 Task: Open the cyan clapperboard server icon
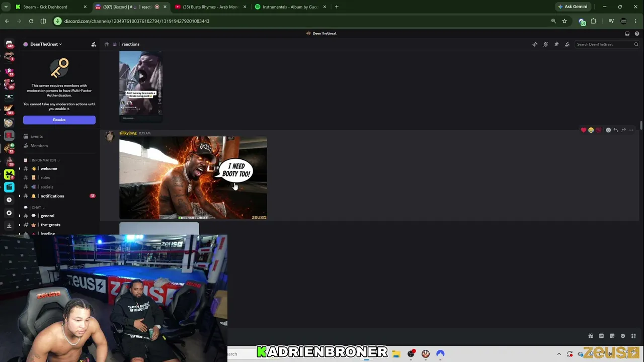(x=9, y=187)
